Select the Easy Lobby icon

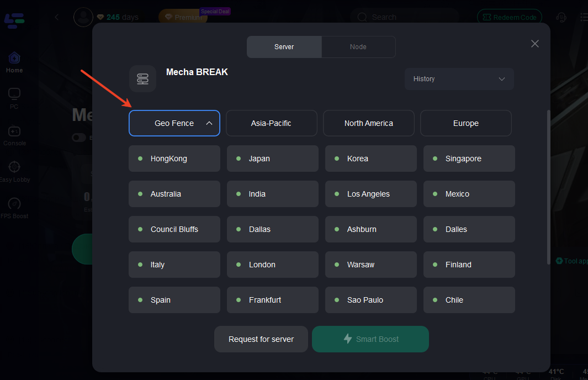pyautogui.click(x=14, y=167)
